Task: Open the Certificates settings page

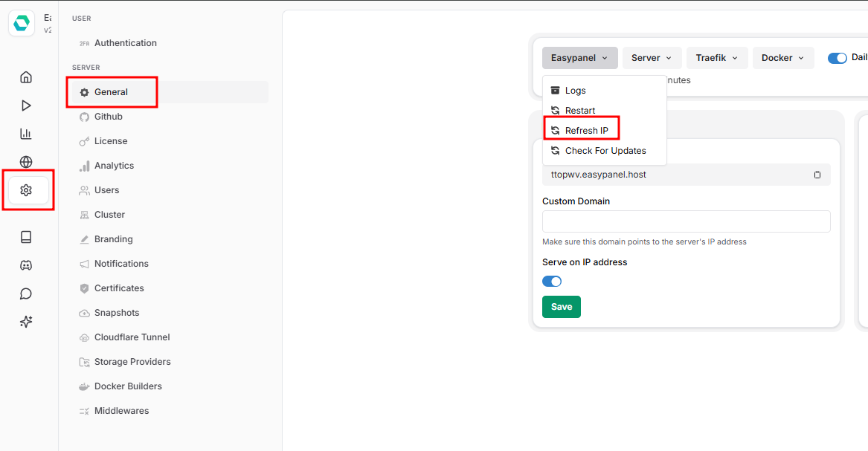Action: tap(170, 288)
